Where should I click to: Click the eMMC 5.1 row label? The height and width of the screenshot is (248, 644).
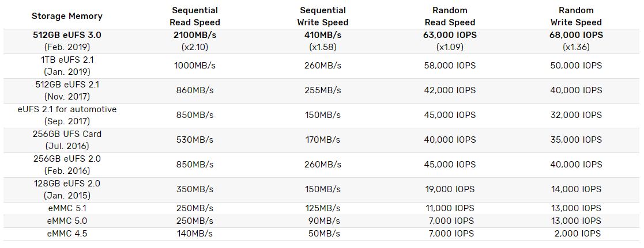pyautogui.click(x=67, y=208)
